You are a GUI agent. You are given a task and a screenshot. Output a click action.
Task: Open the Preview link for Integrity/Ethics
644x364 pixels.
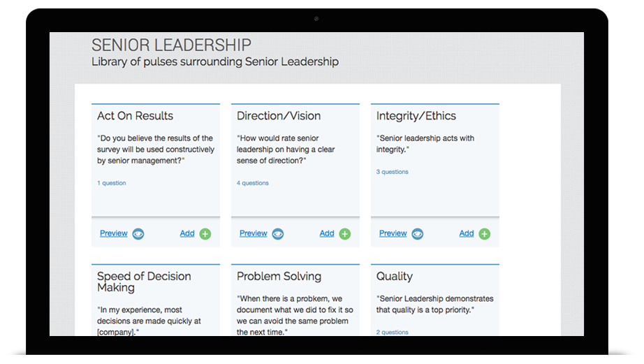click(393, 233)
